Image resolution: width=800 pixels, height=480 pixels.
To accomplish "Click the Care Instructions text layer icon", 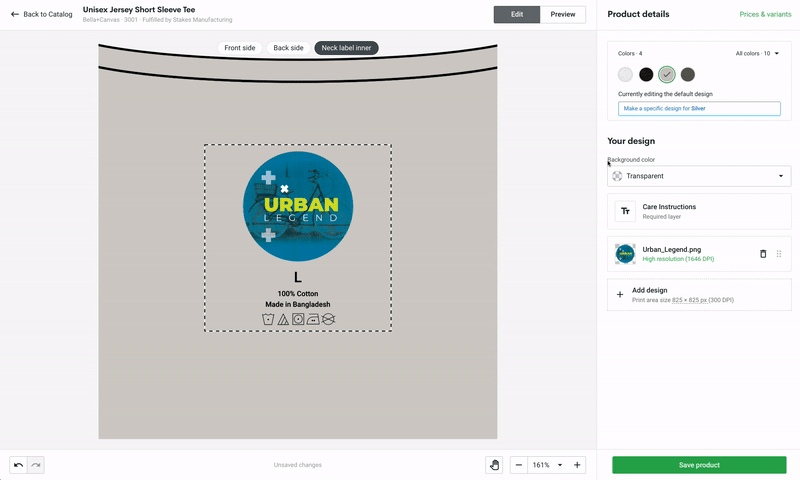I will (x=625, y=211).
